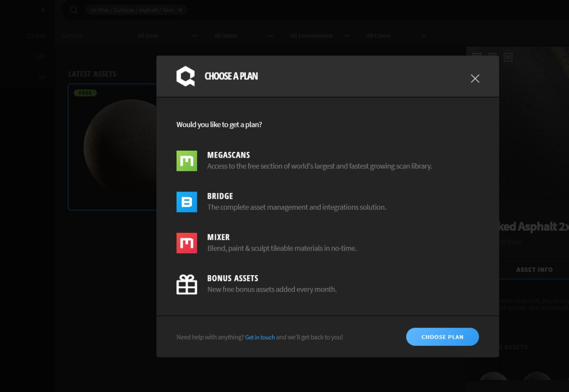Viewport: 569px width, 392px height.
Task: Open the All States dropdown
Action: tap(244, 36)
